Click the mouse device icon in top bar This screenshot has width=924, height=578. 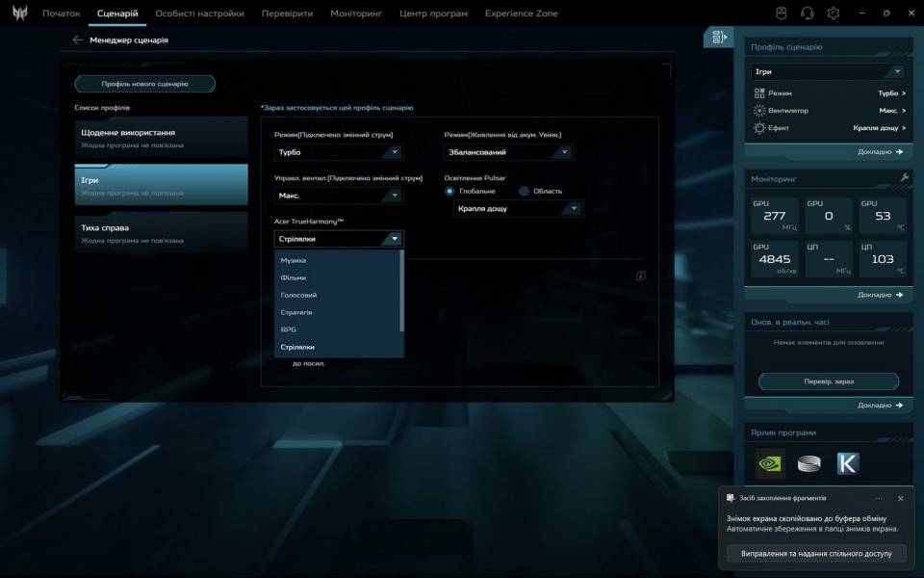click(x=782, y=13)
